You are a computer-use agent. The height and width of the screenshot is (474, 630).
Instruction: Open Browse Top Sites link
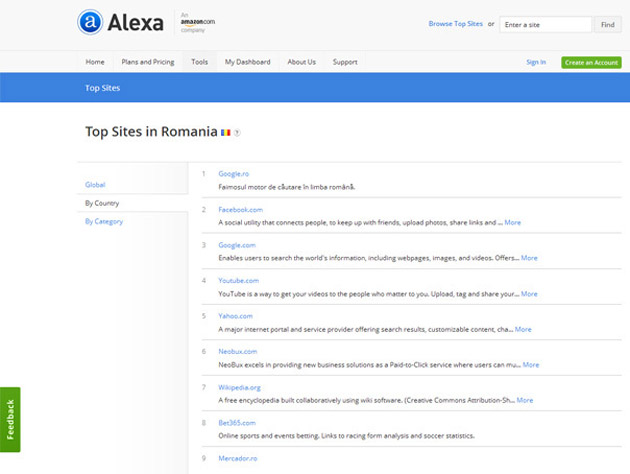click(455, 24)
